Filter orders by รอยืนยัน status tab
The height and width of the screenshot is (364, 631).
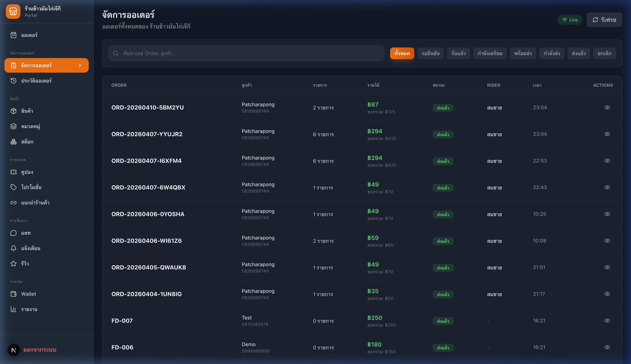[430, 53]
